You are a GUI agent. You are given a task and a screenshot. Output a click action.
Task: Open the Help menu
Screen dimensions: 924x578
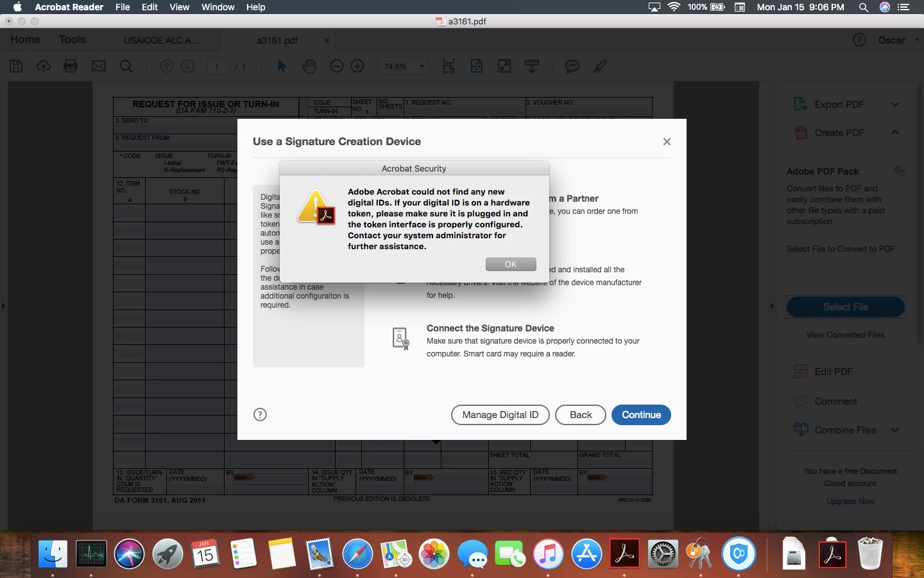tap(256, 7)
